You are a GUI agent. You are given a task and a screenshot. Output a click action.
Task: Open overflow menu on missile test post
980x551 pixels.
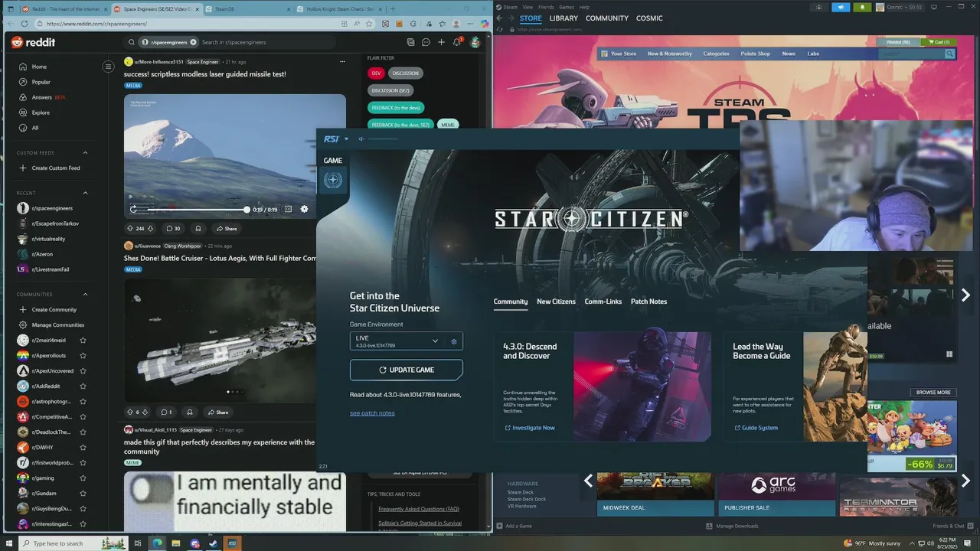click(x=342, y=61)
